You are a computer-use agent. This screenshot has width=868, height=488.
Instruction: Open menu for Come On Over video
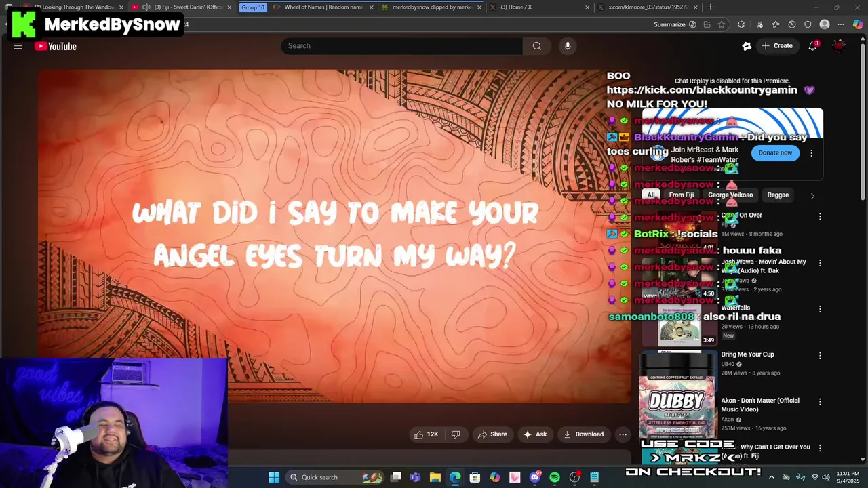click(x=820, y=216)
